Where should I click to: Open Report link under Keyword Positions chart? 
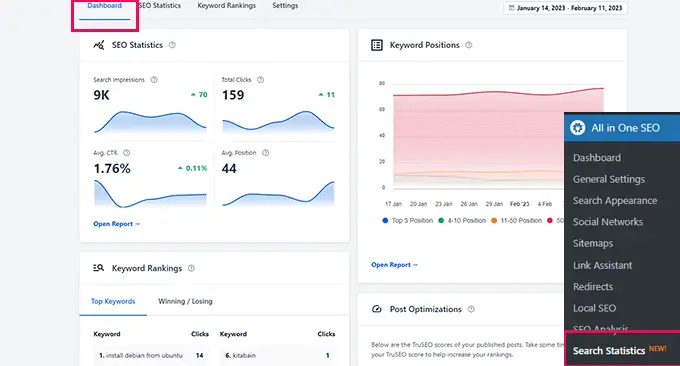pos(394,265)
